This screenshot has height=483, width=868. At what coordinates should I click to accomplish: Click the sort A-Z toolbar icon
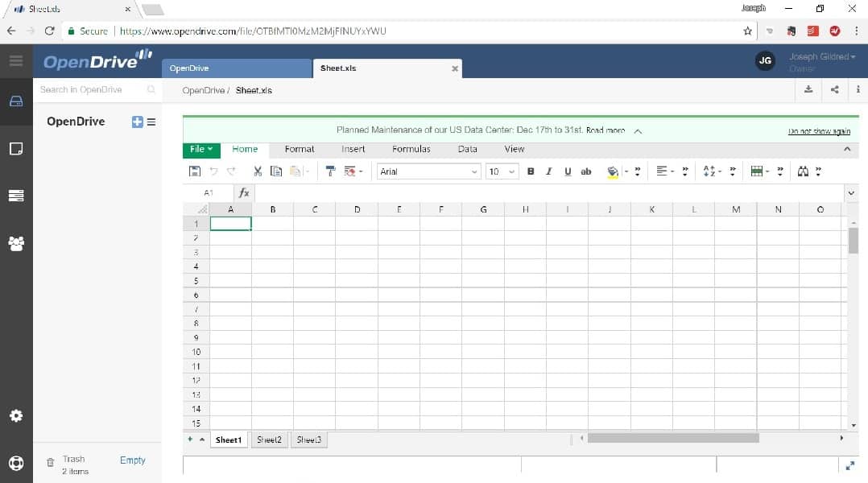pos(707,171)
